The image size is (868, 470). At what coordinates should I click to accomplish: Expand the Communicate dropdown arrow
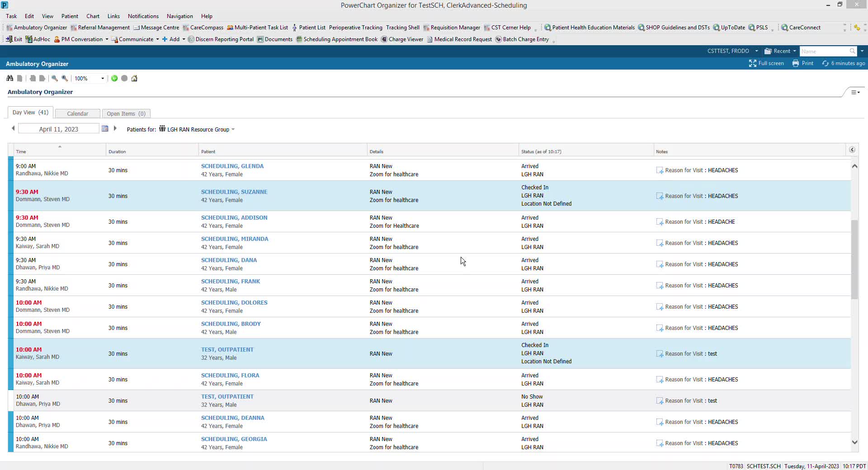[157, 39]
